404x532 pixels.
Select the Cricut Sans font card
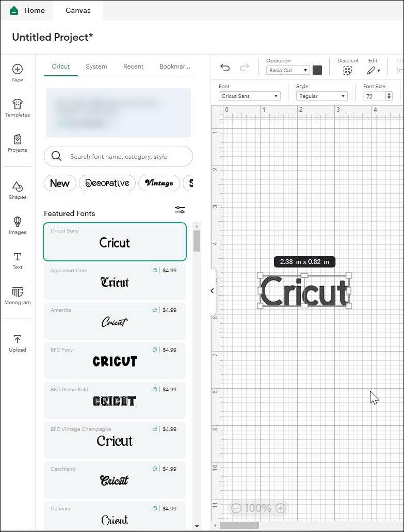pos(115,242)
